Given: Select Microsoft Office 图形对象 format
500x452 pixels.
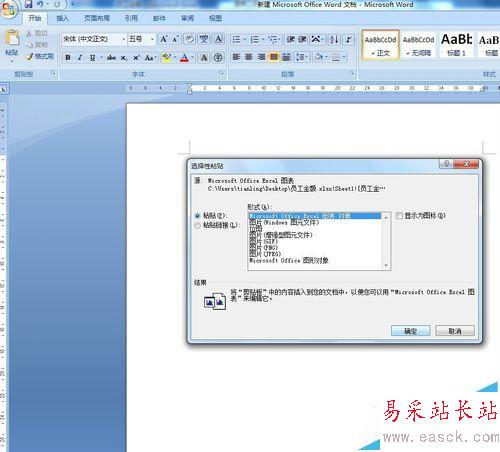Looking at the screenshot, I should pyautogui.click(x=289, y=260).
